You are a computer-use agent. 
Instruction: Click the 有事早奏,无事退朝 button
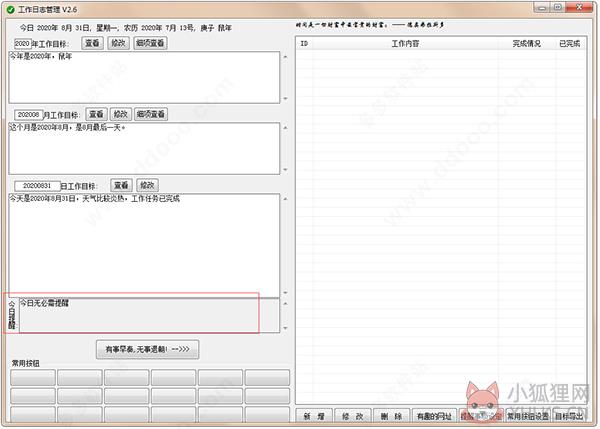click(147, 349)
